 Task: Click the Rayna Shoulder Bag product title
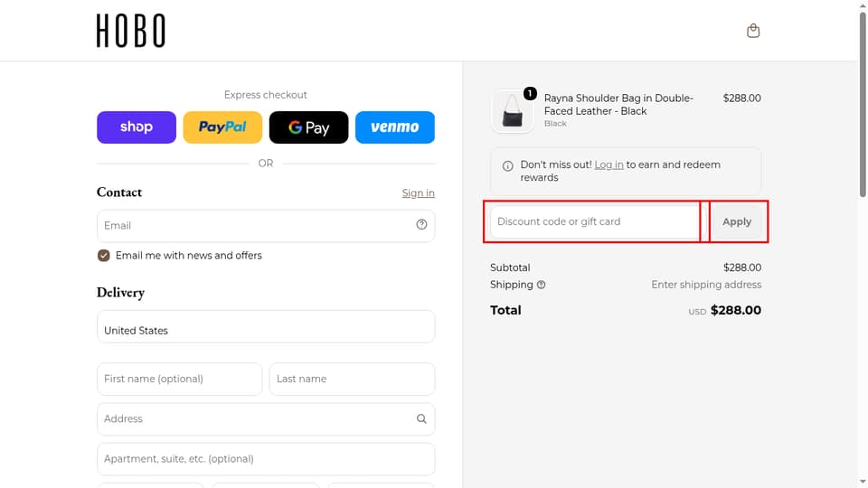(x=618, y=105)
